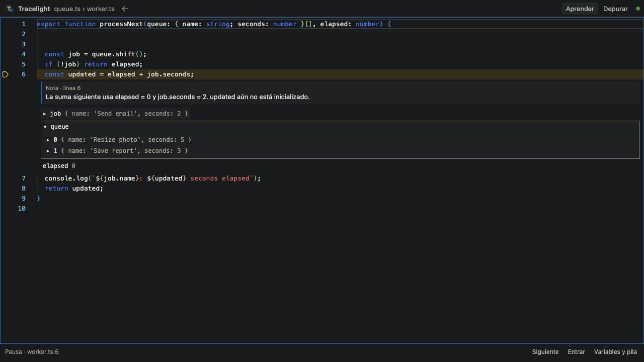Switch to the Aprender mode
This screenshot has height=362, width=644.
coord(580,9)
